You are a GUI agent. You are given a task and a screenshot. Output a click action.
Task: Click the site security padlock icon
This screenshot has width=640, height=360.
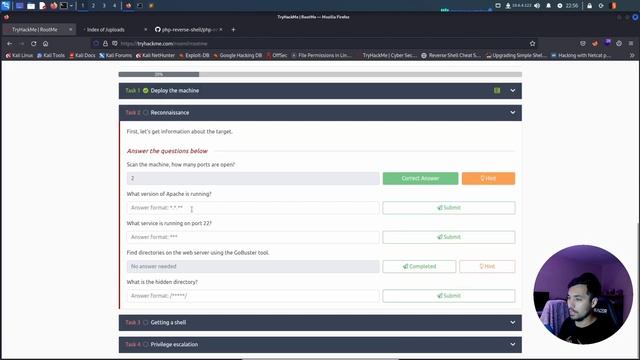tap(105, 43)
